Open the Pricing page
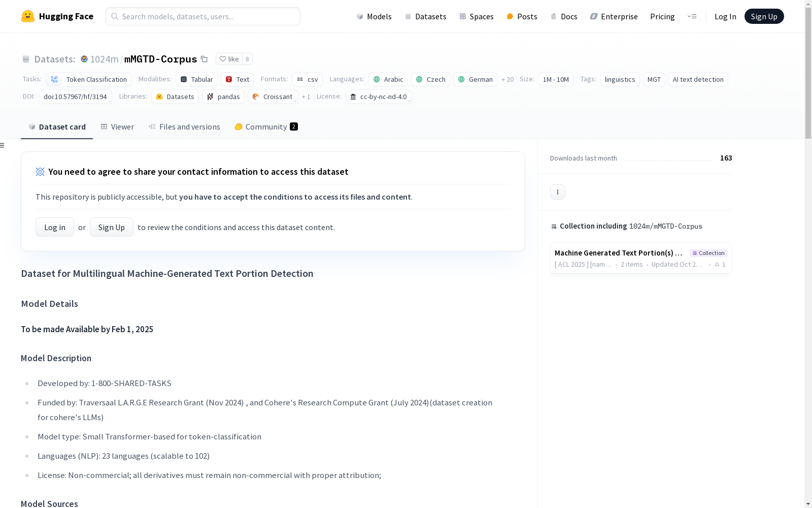Image resolution: width=812 pixels, height=508 pixels. (x=662, y=16)
